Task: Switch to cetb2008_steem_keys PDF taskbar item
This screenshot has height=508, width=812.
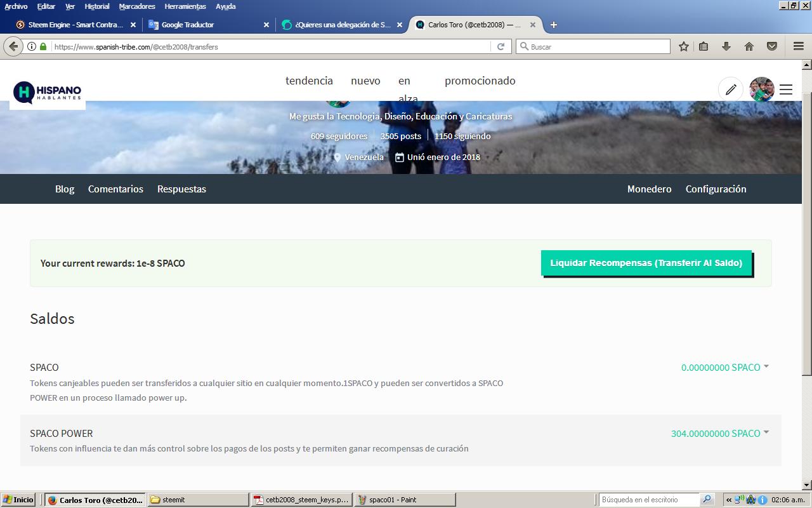Action: [x=301, y=500]
